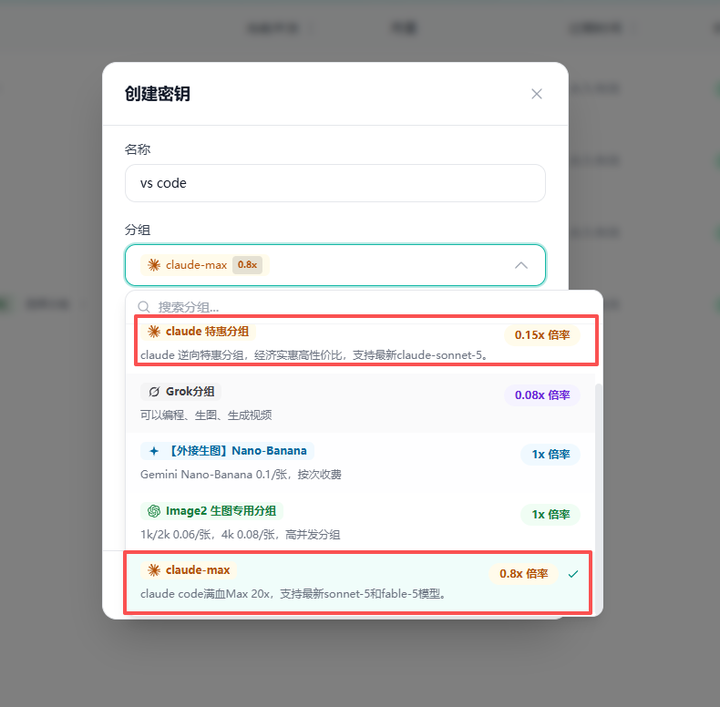
Task: Click description Gemini Nano-Banana 0.1/张，按次收费
Action: [241, 474]
